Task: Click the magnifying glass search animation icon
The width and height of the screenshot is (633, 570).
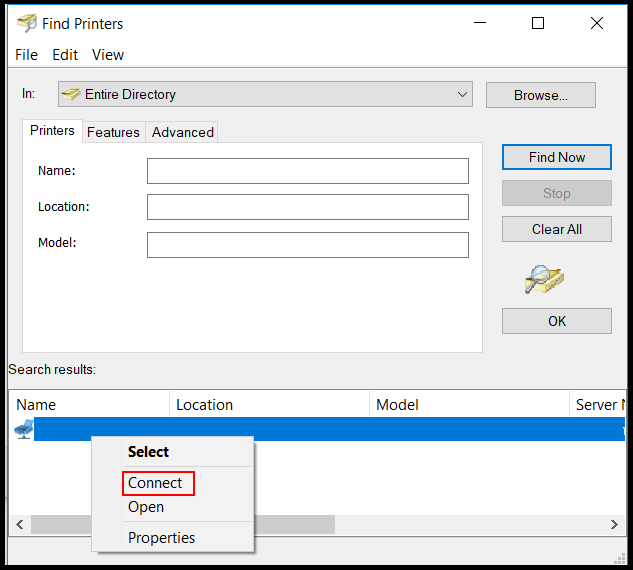Action: 545,279
